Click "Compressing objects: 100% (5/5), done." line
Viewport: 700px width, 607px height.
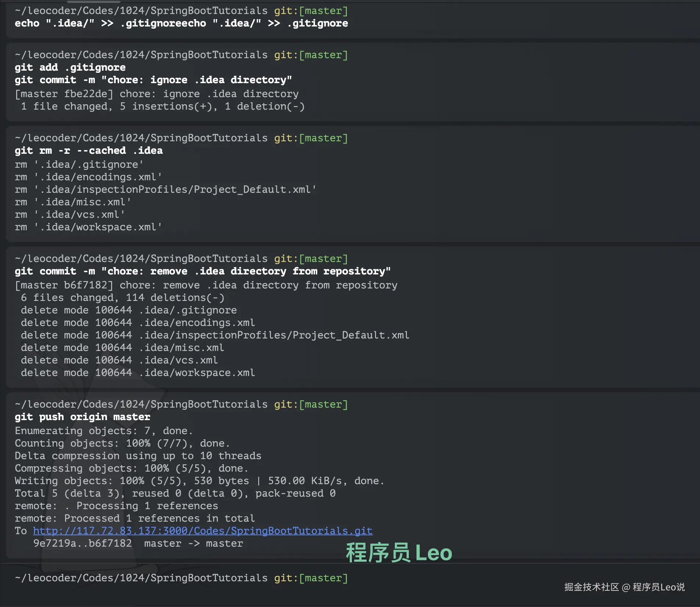[x=132, y=468]
